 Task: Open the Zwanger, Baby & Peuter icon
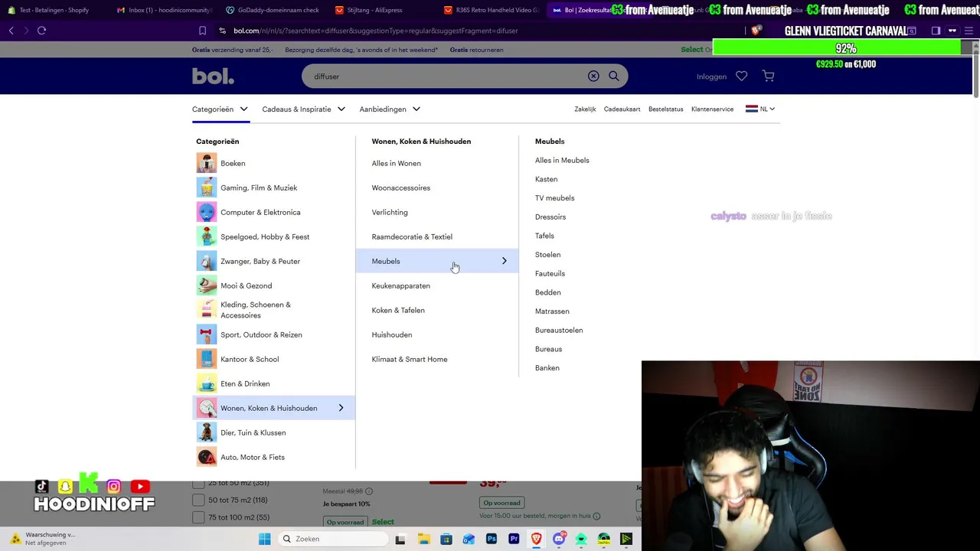(207, 261)
